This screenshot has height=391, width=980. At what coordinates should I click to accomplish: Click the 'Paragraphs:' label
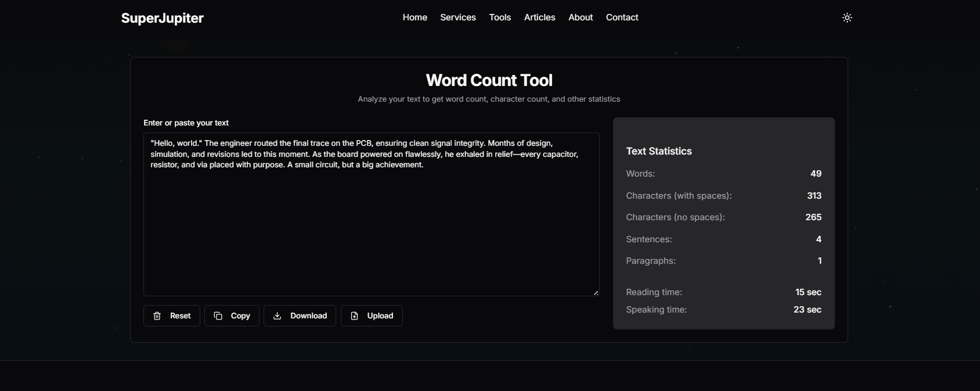click(651, 261)
